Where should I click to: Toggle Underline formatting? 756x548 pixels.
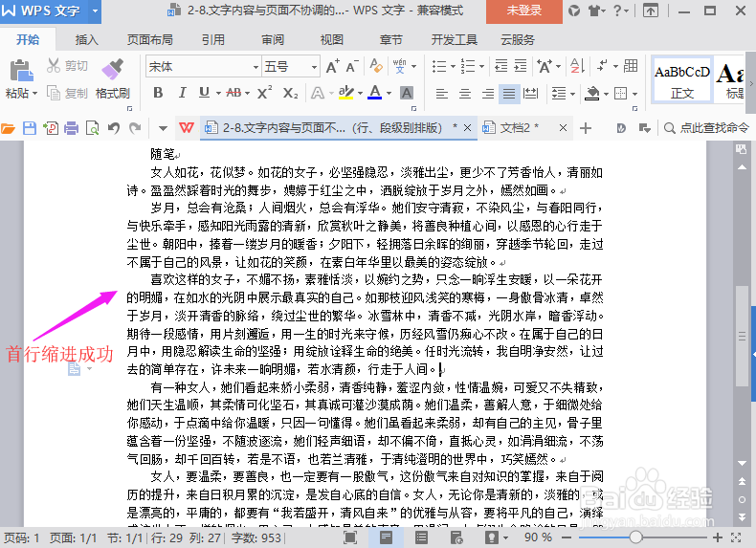205,93
